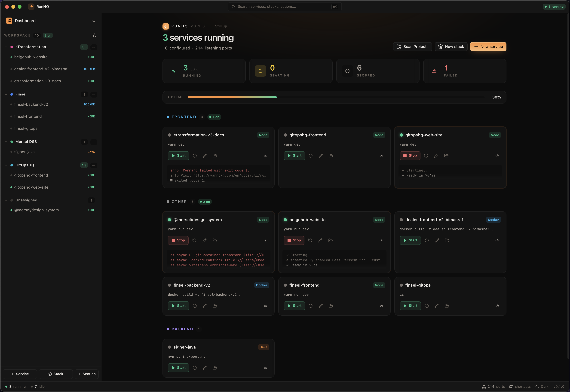This screenshot has height=392, width=570.
Task: Open workspace filter settings icon
Action: [94, 35]
